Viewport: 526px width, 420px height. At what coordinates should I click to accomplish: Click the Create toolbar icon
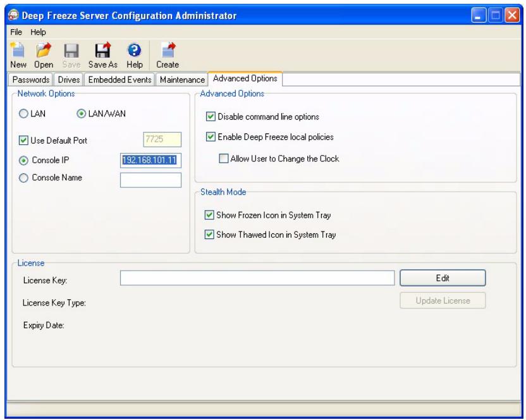[x=168, y=56]
